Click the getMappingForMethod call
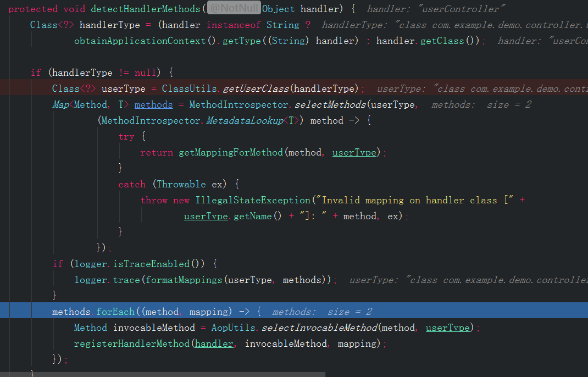Image resolution: width=588 pixels, height=377 pixels. point(231,153)
